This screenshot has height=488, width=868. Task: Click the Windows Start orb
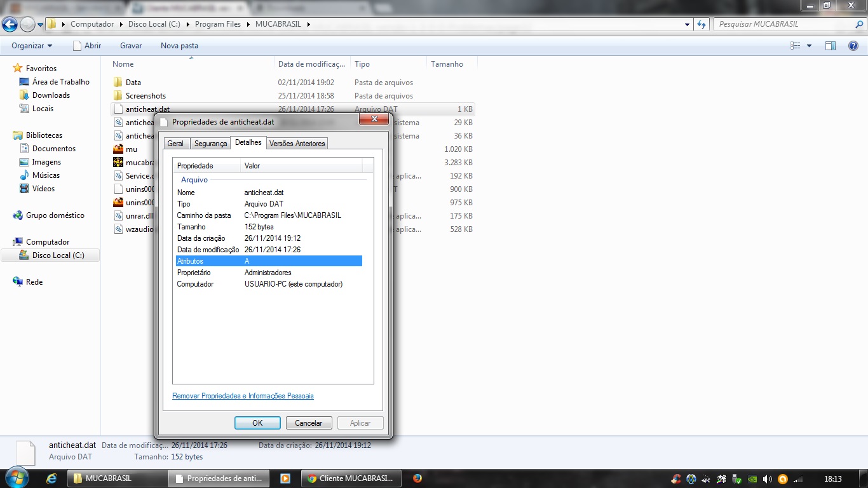pos(15,478)
